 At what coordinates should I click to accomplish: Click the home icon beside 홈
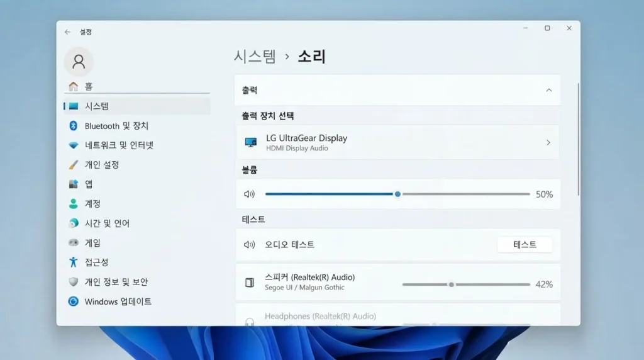pos(74,86)
